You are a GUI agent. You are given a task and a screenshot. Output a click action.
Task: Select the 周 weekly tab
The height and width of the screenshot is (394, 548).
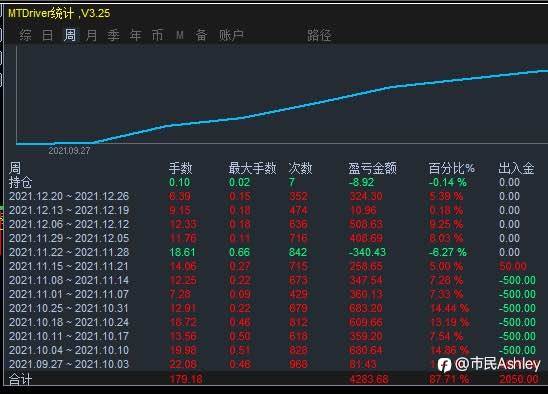click(x=70, y=35)
